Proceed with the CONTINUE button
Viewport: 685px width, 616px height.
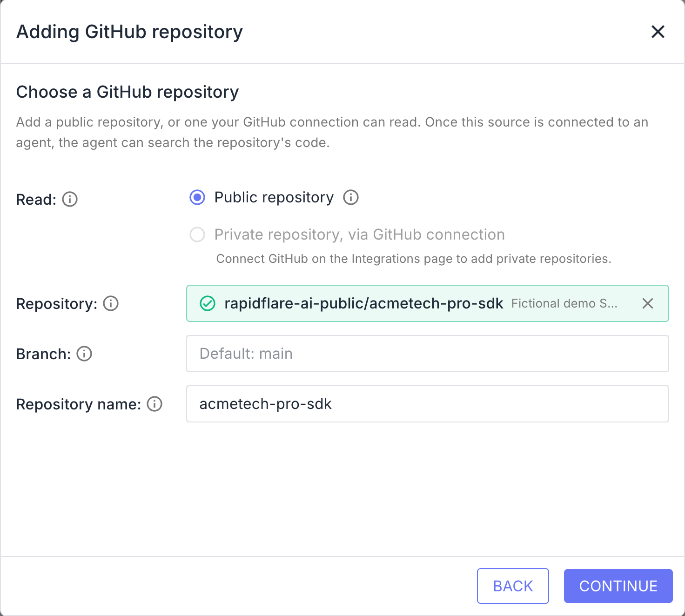coord(618,586)
